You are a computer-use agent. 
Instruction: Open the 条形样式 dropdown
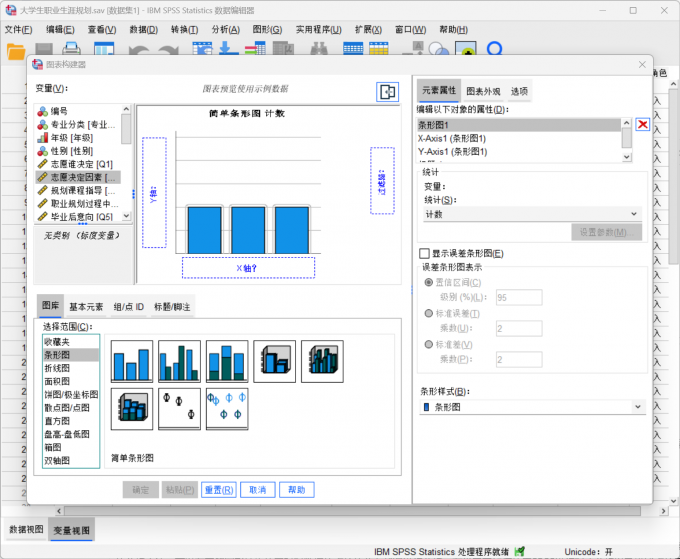(532, 407)
